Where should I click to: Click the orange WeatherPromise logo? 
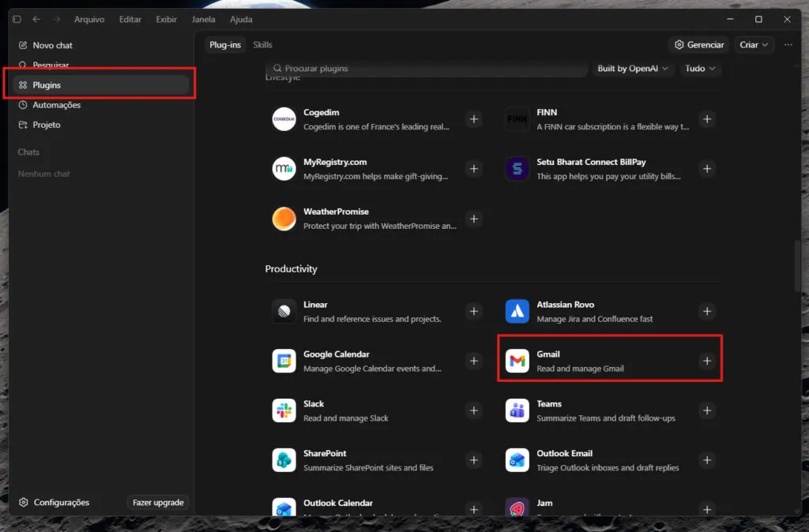click(x=284, y=219)
